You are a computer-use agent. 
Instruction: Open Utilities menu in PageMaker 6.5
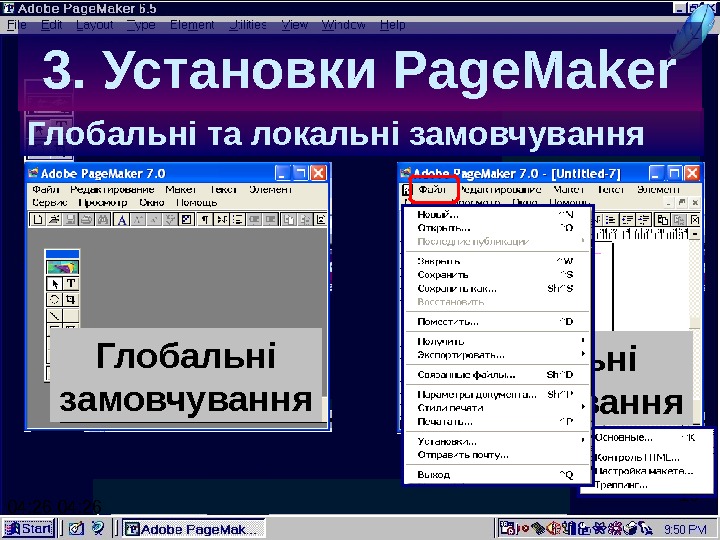(x=248, y=25)
